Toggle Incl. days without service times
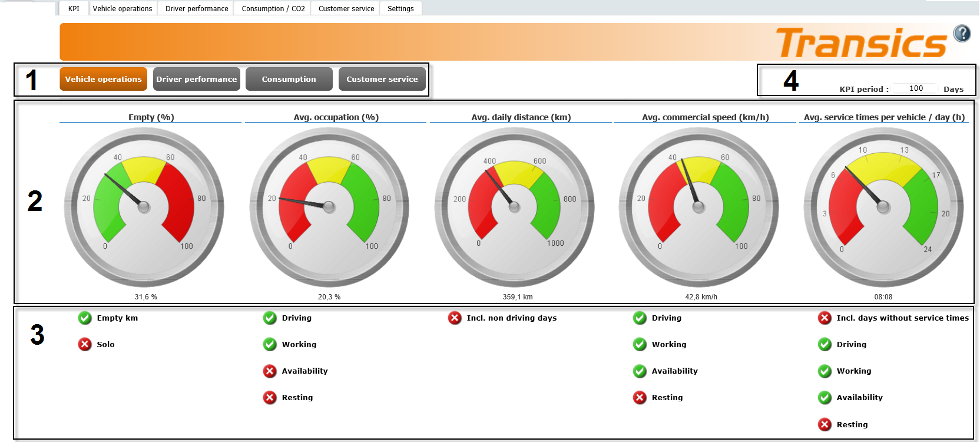This screenshot has height=442, width=980. tap(825, 318)
